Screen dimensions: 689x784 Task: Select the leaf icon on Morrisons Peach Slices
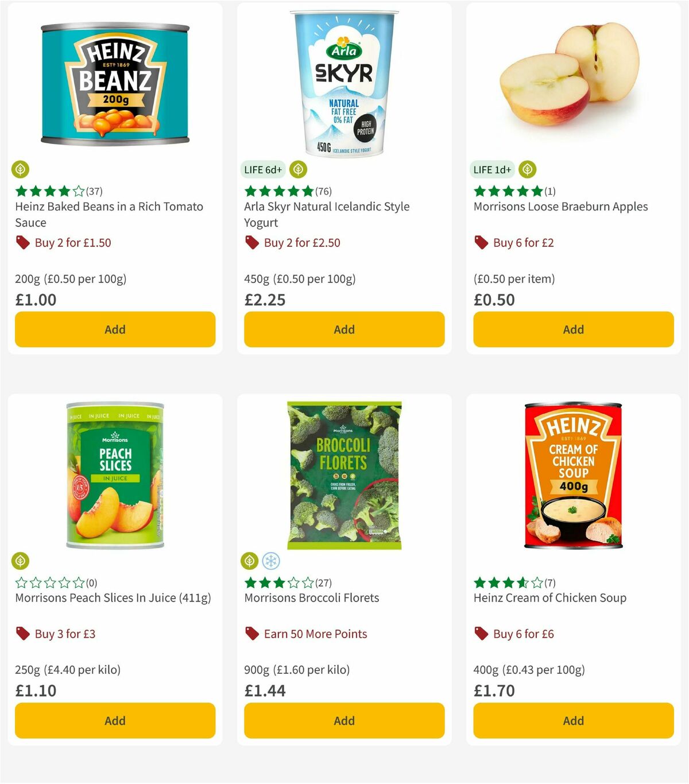[x=21, y=560]
